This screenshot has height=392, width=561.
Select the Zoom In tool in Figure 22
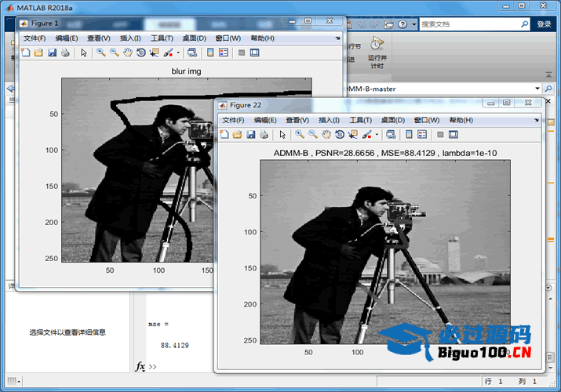click(300, 135)
